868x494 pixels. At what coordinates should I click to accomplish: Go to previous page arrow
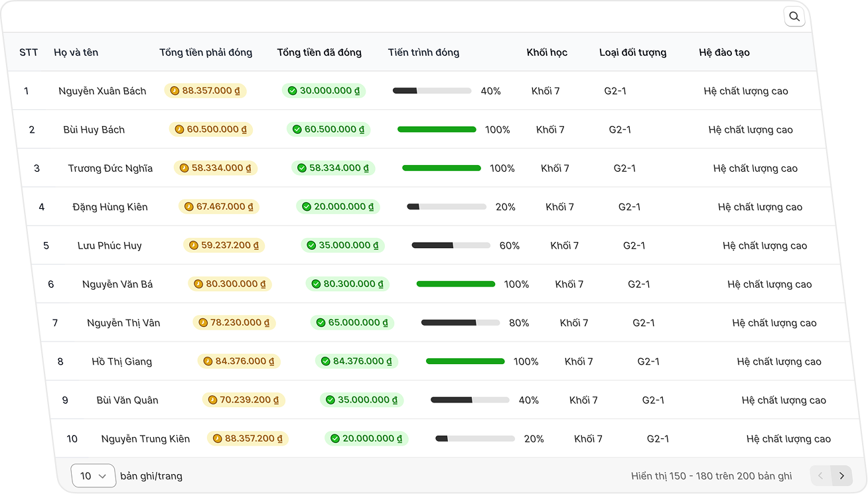(820, 475)
